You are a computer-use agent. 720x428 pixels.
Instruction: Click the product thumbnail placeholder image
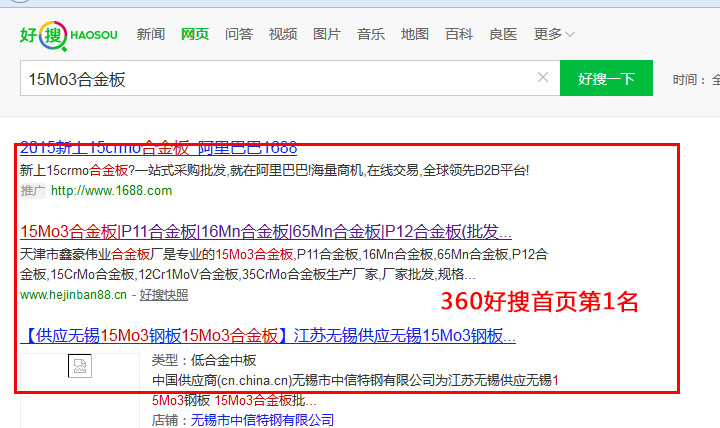(x=82, y=365)
